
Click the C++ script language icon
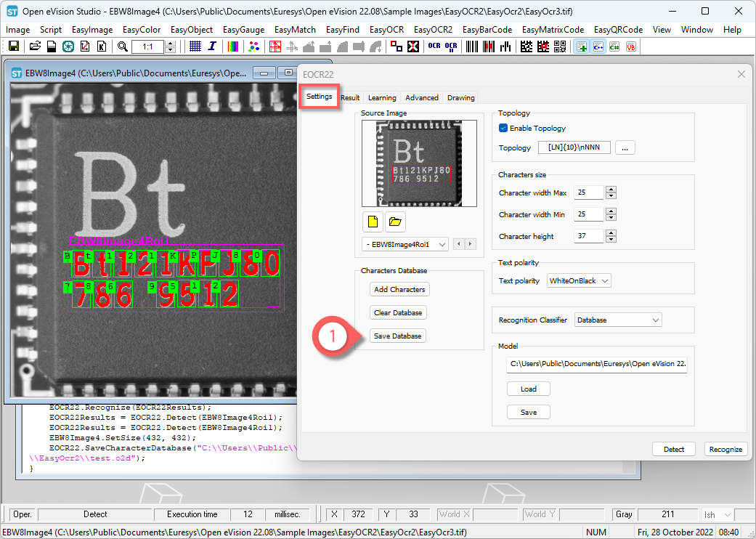pos(598,46)
